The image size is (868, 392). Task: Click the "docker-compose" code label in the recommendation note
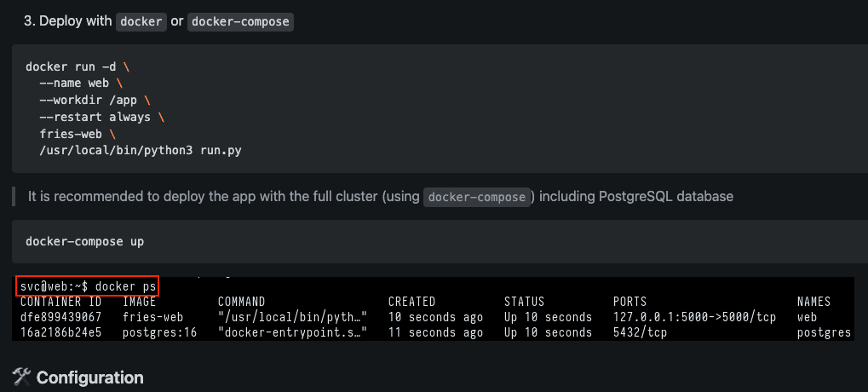point(477,197)
